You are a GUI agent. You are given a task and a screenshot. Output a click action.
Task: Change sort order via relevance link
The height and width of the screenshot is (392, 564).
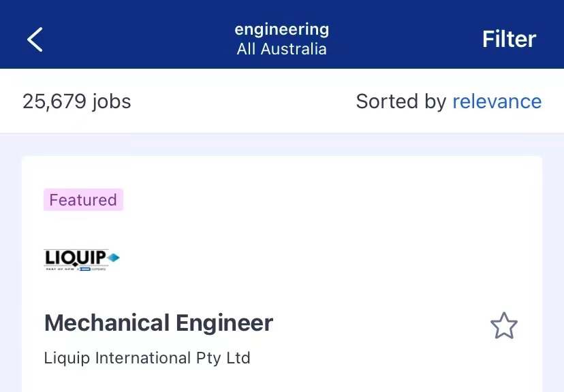497,101
